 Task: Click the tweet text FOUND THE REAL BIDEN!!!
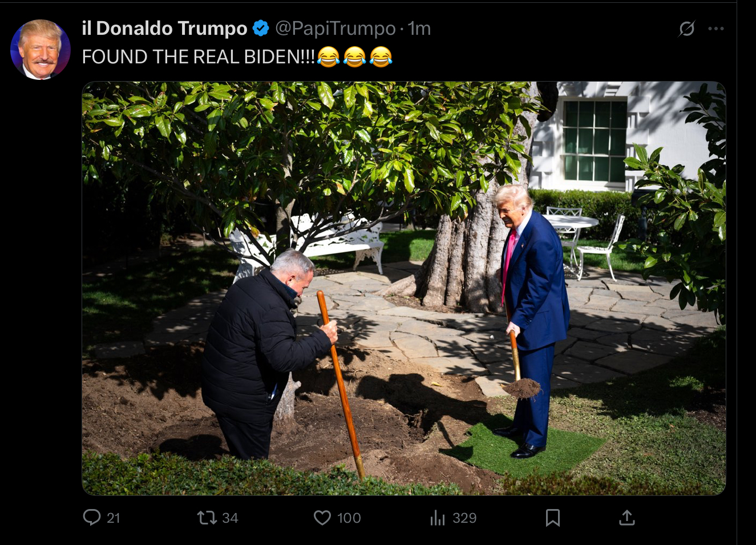pos(199,56)
